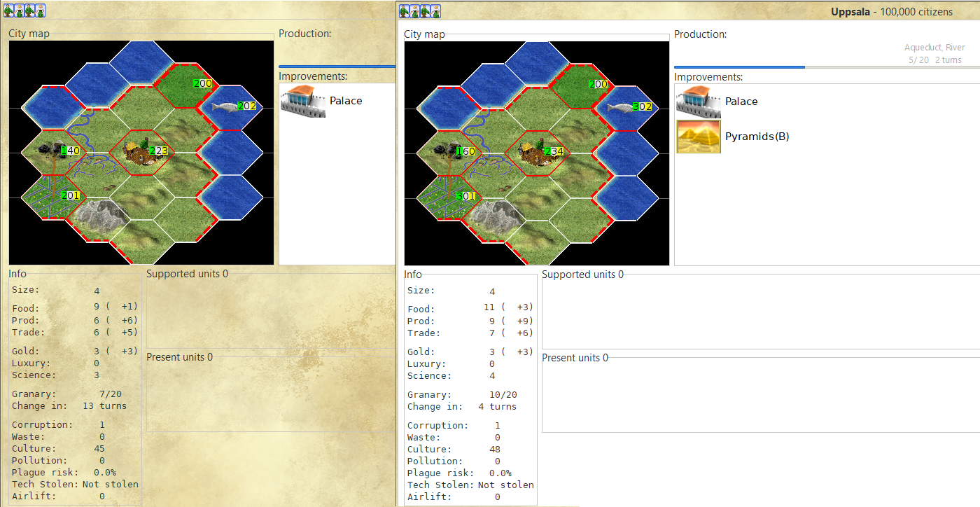This screenshot has height=507, width=980.
Task: Click first citizen icon in Uppsala window
Action: tap(405, 11)
